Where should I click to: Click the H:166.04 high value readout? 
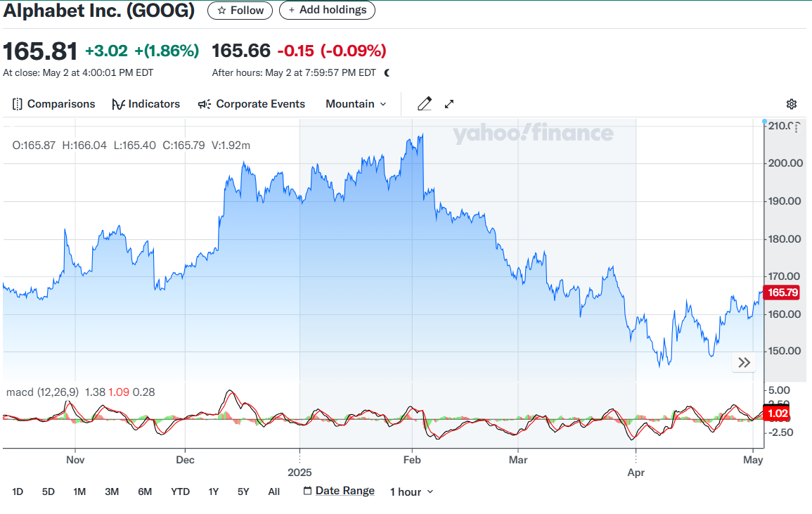(x=84, y=146)
